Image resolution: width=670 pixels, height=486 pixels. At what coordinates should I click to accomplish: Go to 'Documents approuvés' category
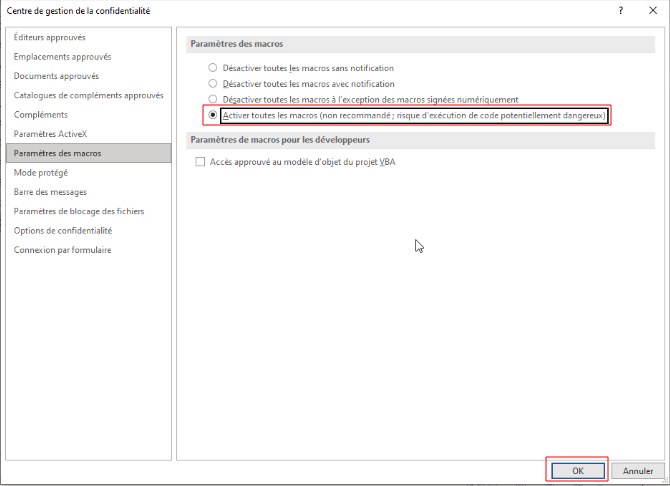click(x=56, y=76)
